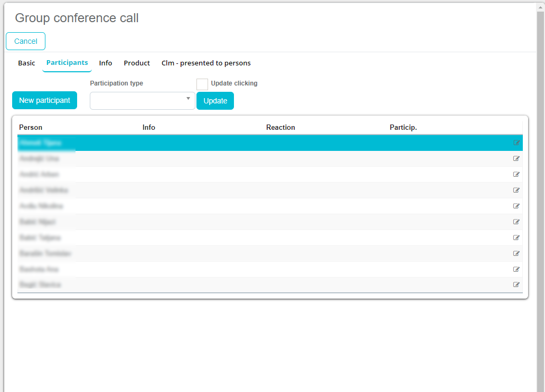Click the Update button
This screenshot has height=392, width=545.
click(x=215, y=101)
